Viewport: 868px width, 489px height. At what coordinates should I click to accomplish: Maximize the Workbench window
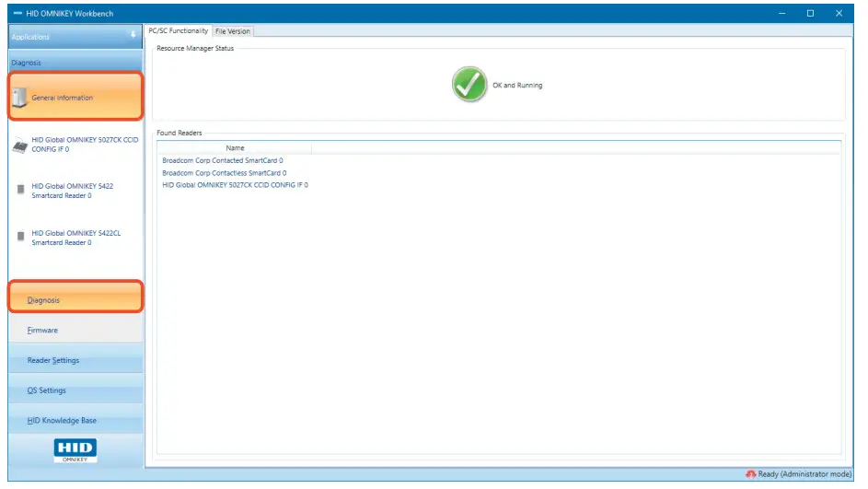[810, 13]
